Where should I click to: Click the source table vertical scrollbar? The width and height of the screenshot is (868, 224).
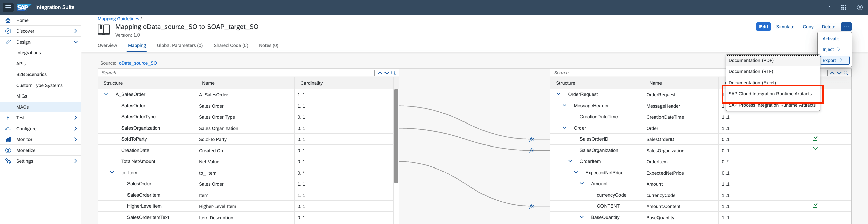396,136
